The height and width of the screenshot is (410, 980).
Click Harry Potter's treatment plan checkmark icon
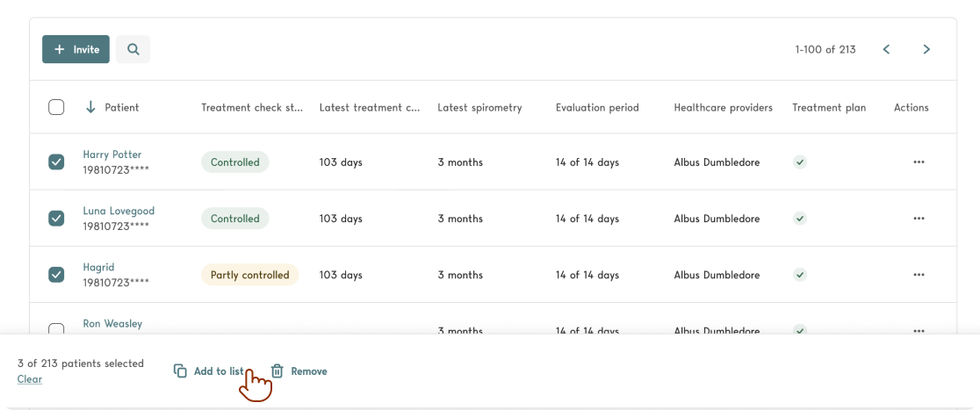[799, 162]
